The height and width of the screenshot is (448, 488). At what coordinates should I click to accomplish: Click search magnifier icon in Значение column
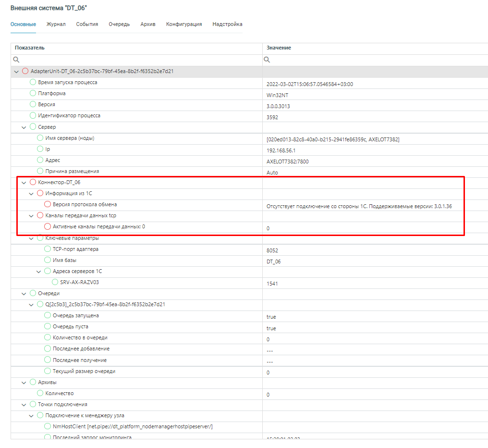[x=267, y=60]
